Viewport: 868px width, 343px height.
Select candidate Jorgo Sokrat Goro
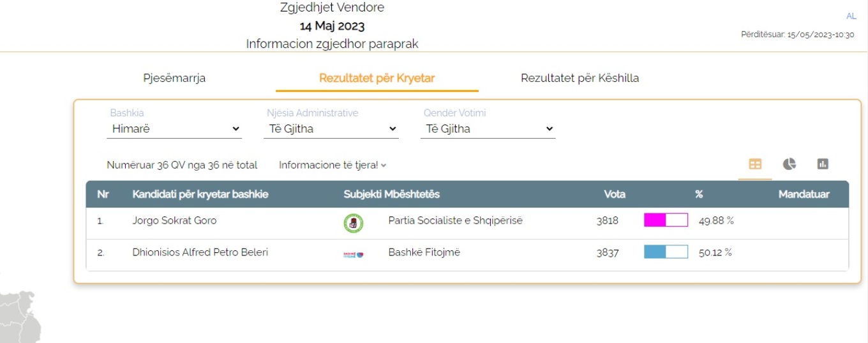coord(174,220)
